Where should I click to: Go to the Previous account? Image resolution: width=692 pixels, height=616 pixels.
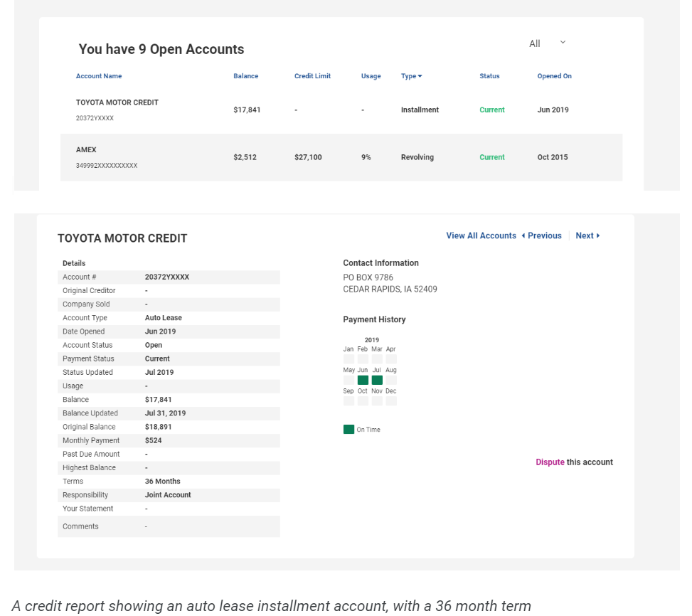tap(541, 235)
